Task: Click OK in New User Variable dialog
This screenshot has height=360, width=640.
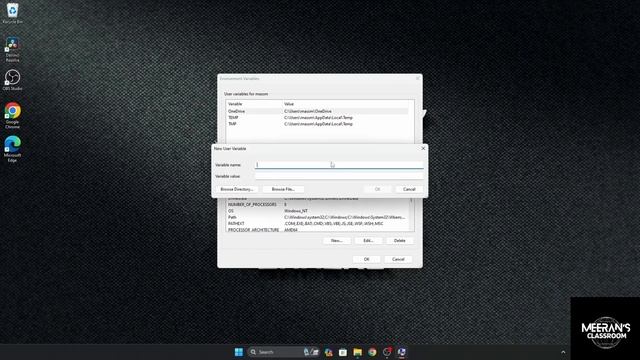Action: [x=377, y=189]
